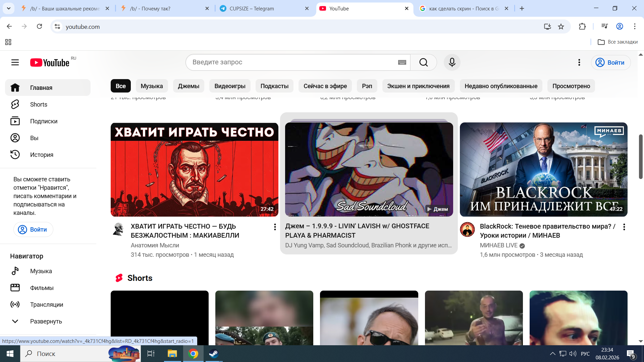The width and height of the screenshot is (644, 362).
Task: Switch to CUPSIZE – Telegram browser tab
Action: click(x=252, y=9)
